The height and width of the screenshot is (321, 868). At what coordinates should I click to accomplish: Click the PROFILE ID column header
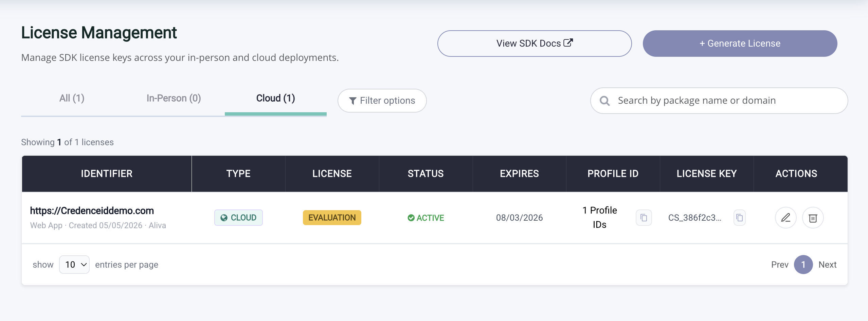(x=613, y=174)
